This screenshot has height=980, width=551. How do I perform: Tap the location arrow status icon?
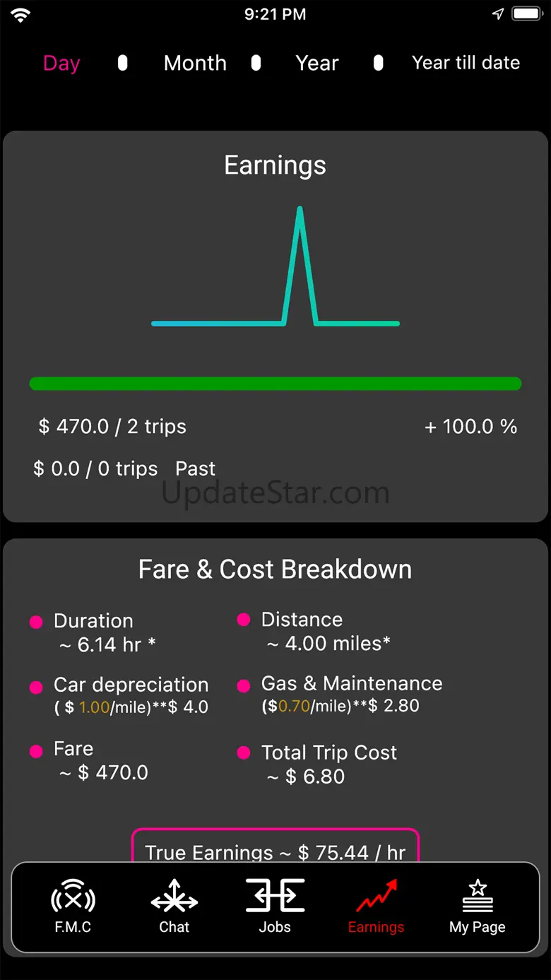(x=498, y=14)
